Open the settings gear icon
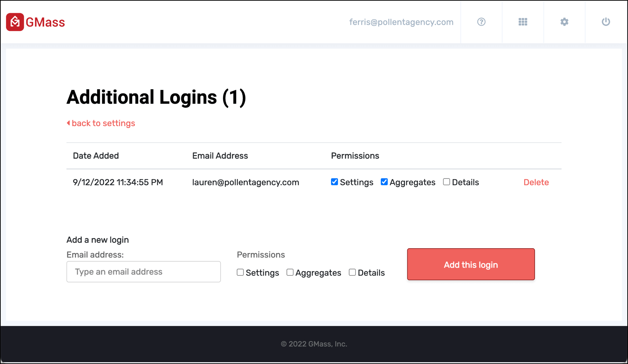This screenshot has width=628, height=364. (564, 22)
